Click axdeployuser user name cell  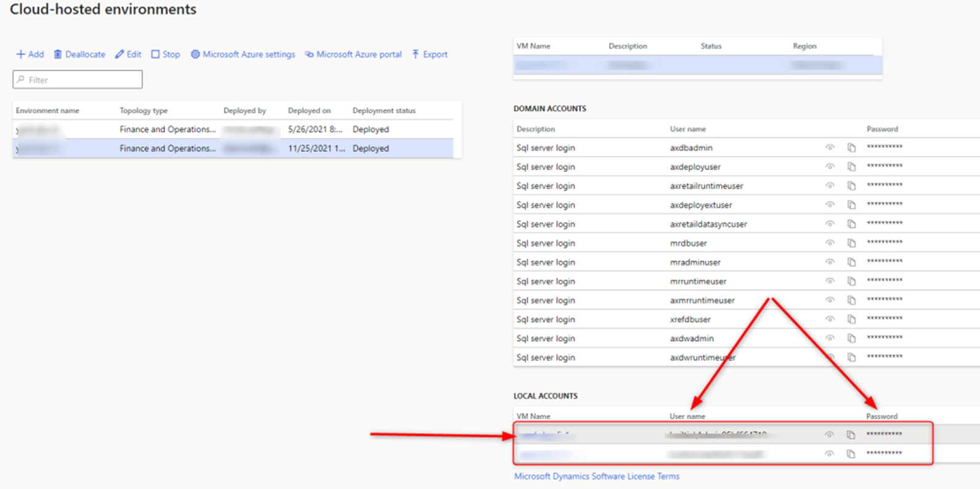(x=695, y=166)
